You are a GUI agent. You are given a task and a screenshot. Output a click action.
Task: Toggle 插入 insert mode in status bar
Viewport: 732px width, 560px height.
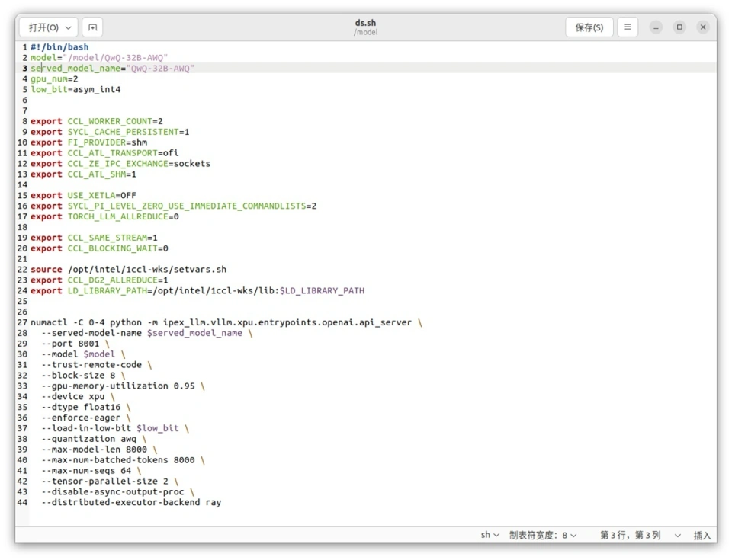click(x=701, y=536)
